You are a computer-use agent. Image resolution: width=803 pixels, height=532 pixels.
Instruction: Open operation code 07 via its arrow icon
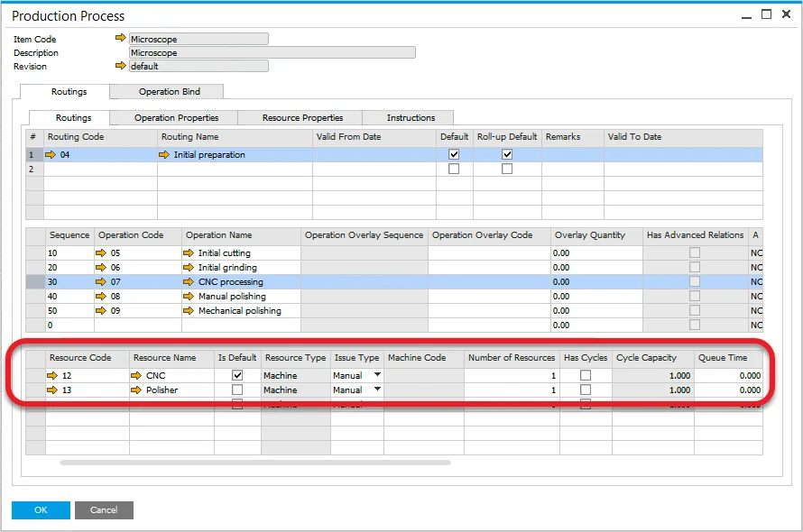[x=101, y=282]
